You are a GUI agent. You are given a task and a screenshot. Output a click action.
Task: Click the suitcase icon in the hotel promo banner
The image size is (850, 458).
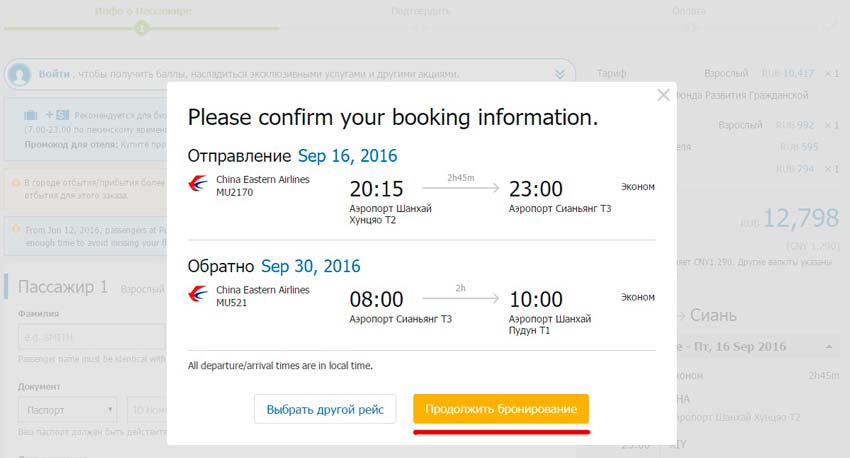click(31, 115)
